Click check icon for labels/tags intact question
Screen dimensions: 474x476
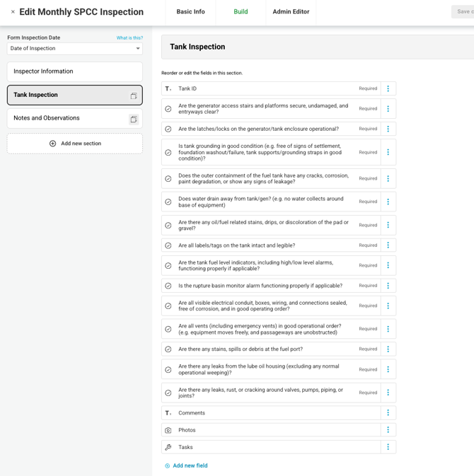[168, 245]
